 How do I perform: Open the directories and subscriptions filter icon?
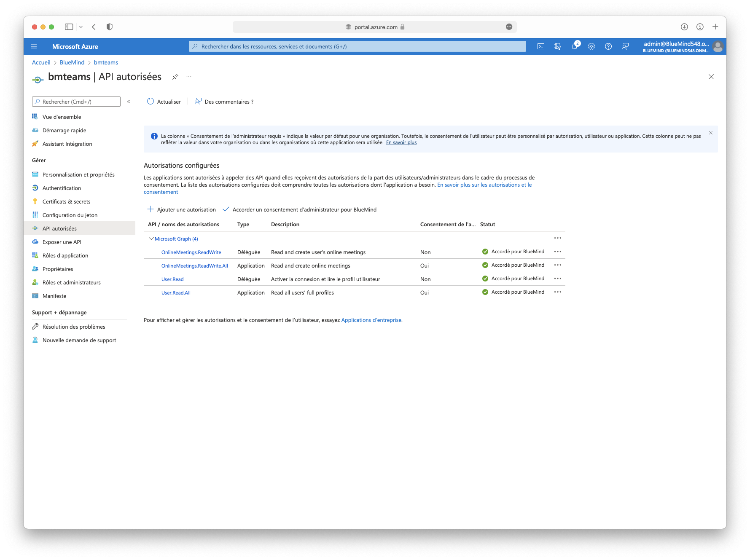point(558,47)
